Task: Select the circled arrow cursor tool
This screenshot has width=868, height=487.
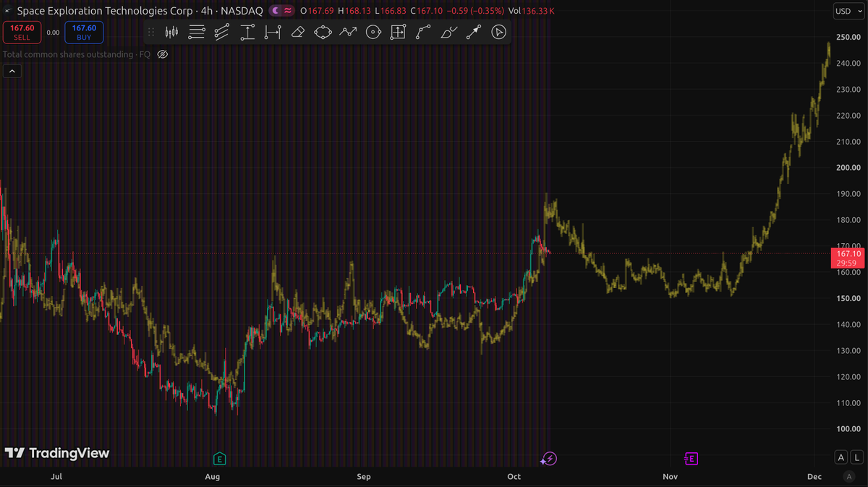Action: click(498, 32)
